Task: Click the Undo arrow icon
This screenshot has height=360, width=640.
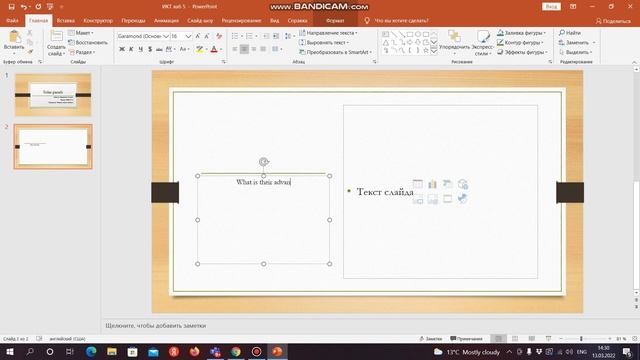Action: coord(24,7)
